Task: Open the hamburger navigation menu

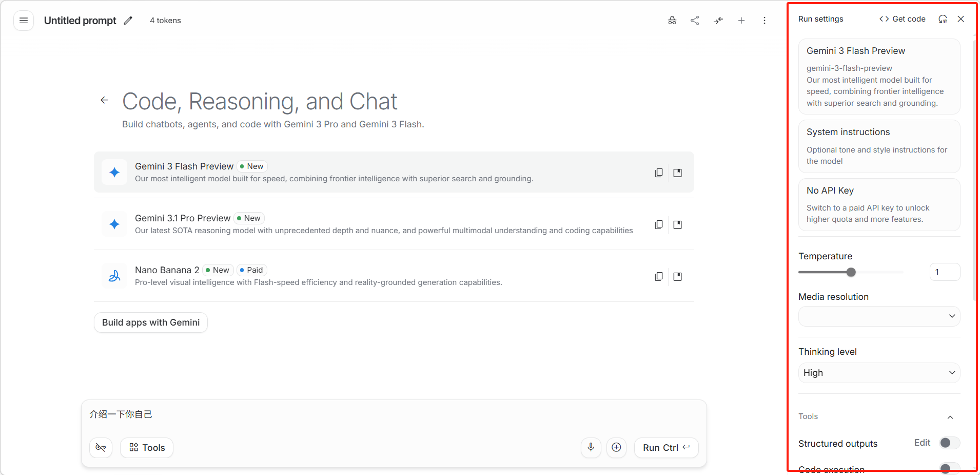Action: (x=24, y=21)
